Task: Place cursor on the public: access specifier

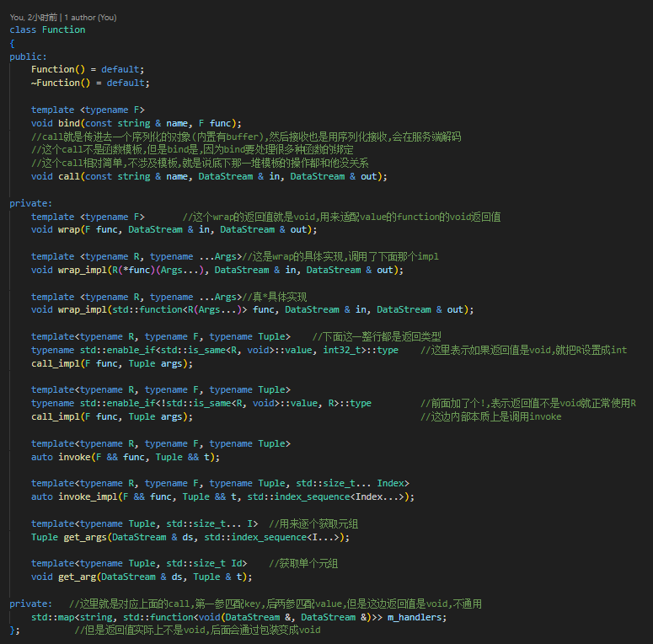Action: [x=28, y=56]
